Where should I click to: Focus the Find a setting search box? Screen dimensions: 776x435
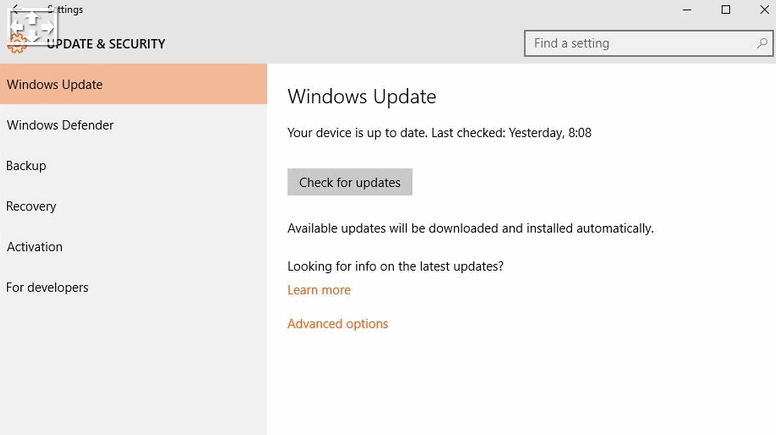coord(648,44)
